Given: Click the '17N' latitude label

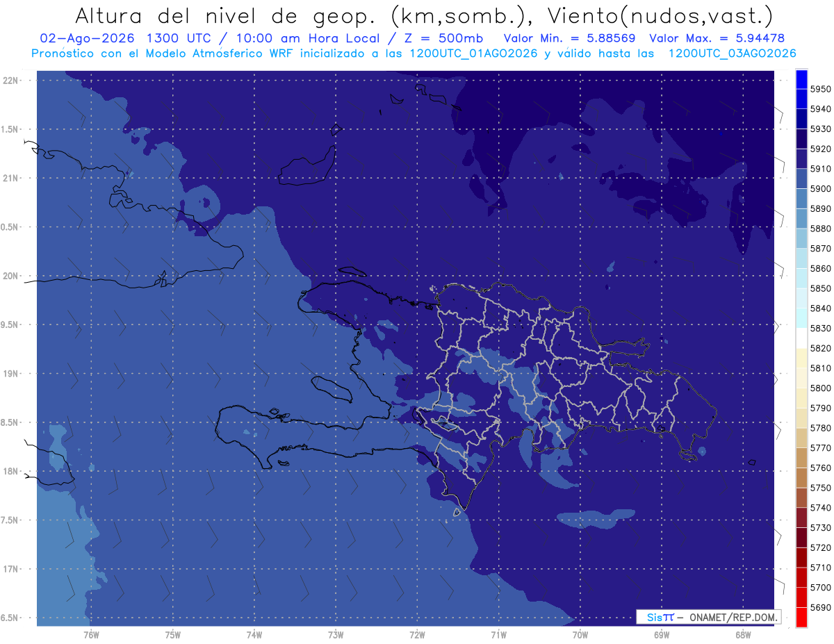Looking at the screenshot, I should click(10, 569).
